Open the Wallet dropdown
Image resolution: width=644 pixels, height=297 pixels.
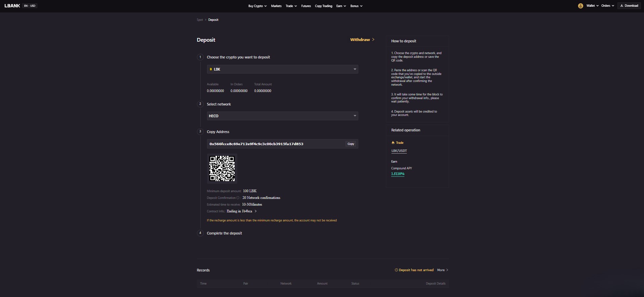click(592, 6)
